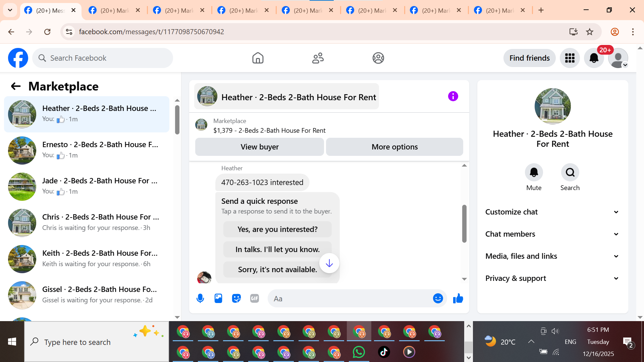Viewport: 644px width, 362px height.
Task: Open the Groups icon in top navigation
Action: point(378,58)
